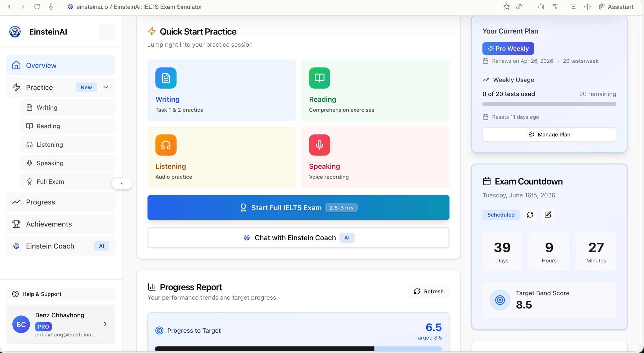Click the Pro Weekly plan badge
644x353 pixels.
(x=508, y=48)
